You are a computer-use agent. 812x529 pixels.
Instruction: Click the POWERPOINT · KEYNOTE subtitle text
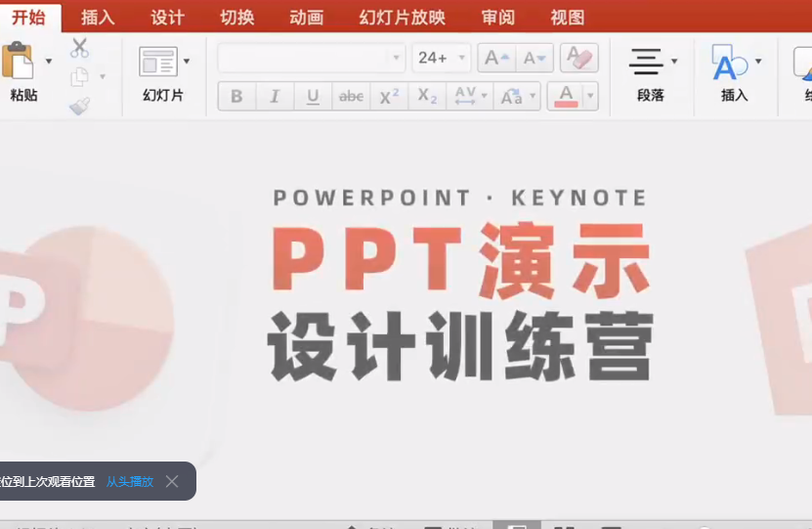click(x=460, y=198)
